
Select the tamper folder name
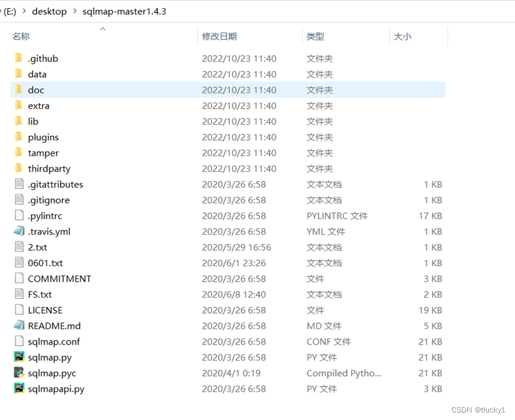(43, 153)
